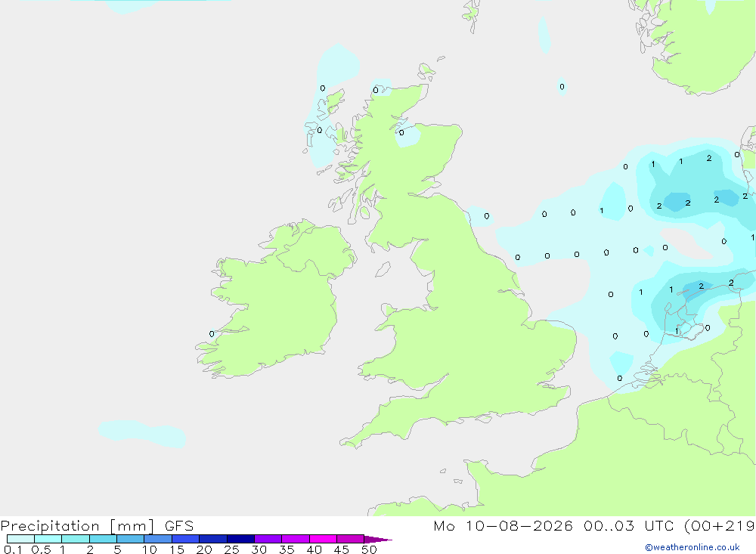Click the '0.1' legend scale label
Viewport: 756px width, 554px height.
[x=13, y=549]
